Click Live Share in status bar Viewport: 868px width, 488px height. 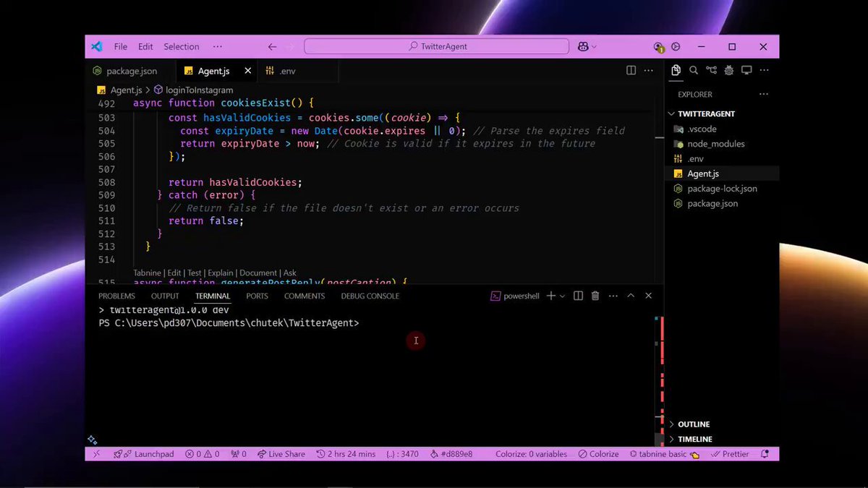[281, 454]
